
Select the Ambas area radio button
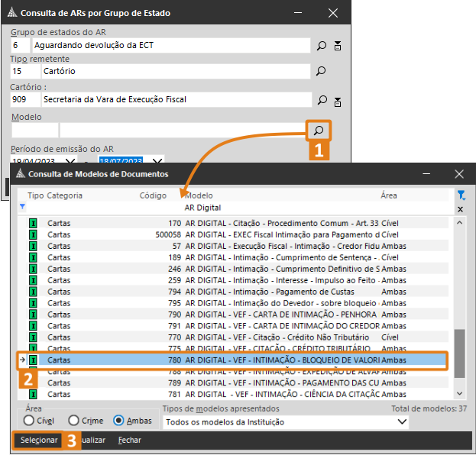(118, 421)
